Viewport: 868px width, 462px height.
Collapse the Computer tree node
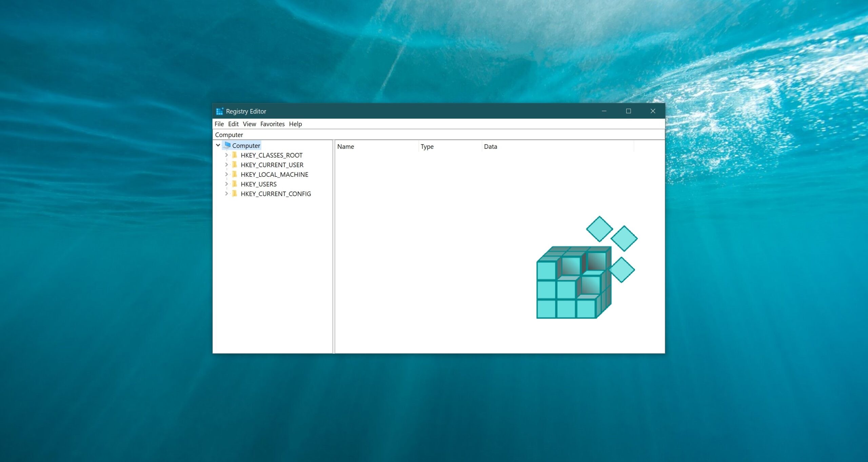[x=218, y=145]
